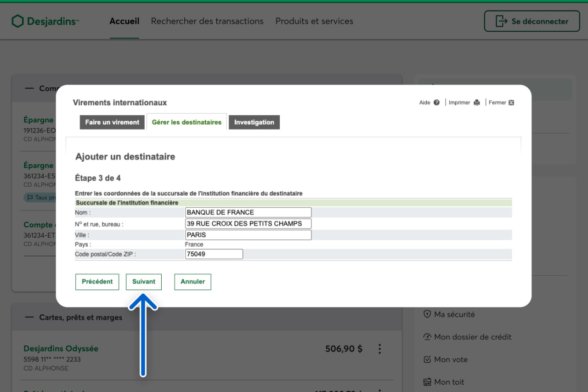Open the Produits et services menu

click(x=314, y=21)
